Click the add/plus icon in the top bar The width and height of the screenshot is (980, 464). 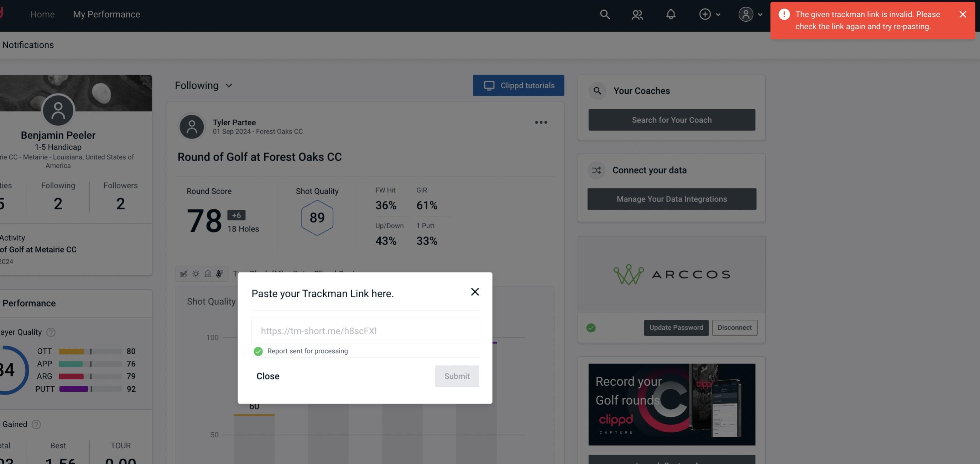click(705, 14)
